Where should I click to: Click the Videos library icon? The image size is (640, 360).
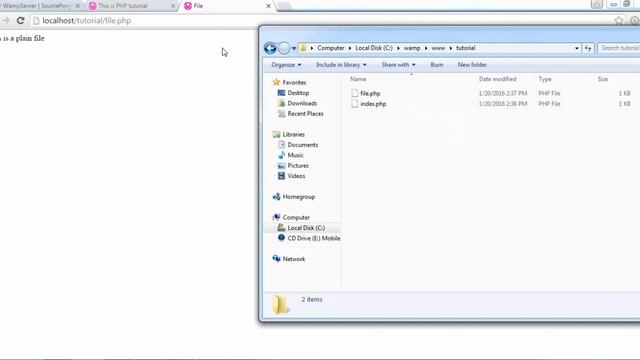coord(281,176)
